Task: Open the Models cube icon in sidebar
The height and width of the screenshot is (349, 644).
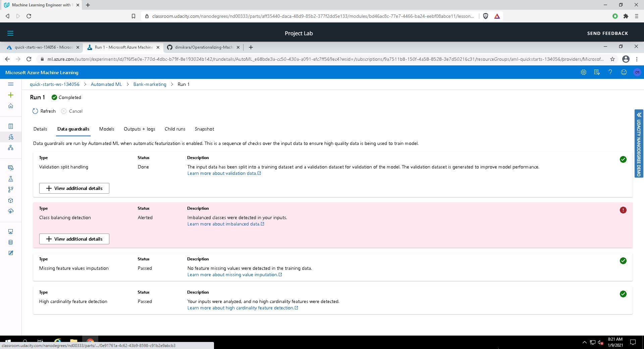Action: click(11, 200)
